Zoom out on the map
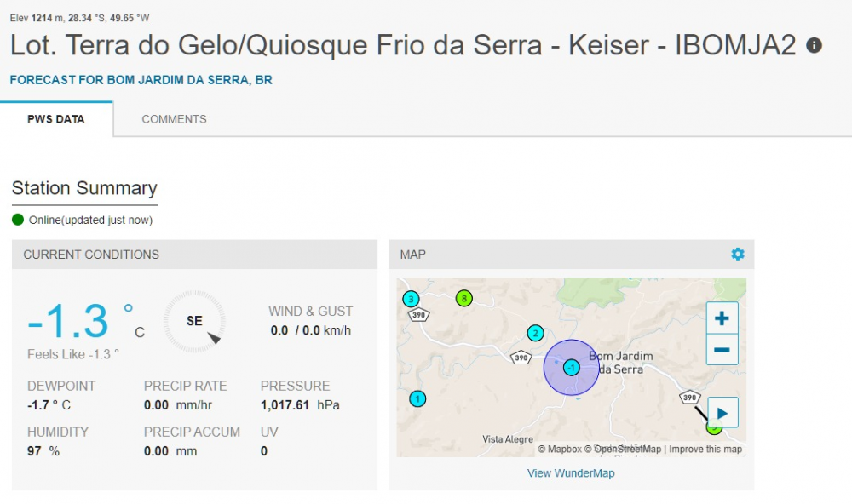852x504 pixels. point(722,349)
